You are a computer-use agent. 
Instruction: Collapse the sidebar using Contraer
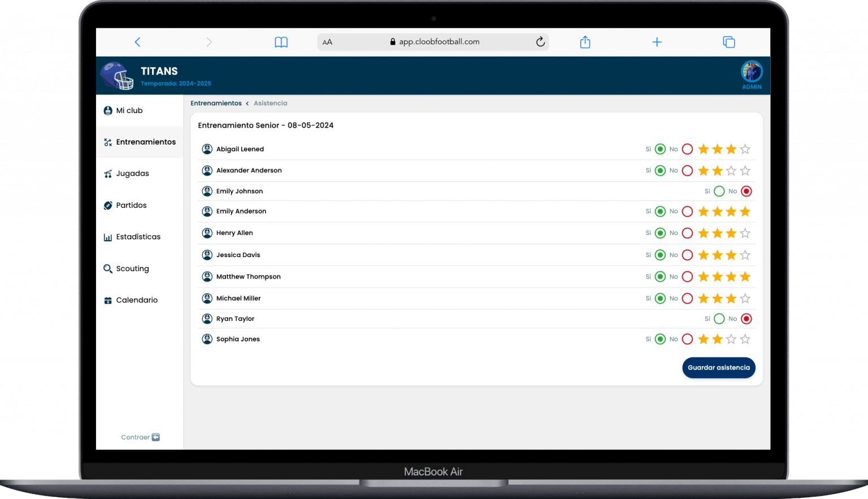[140, 437]
